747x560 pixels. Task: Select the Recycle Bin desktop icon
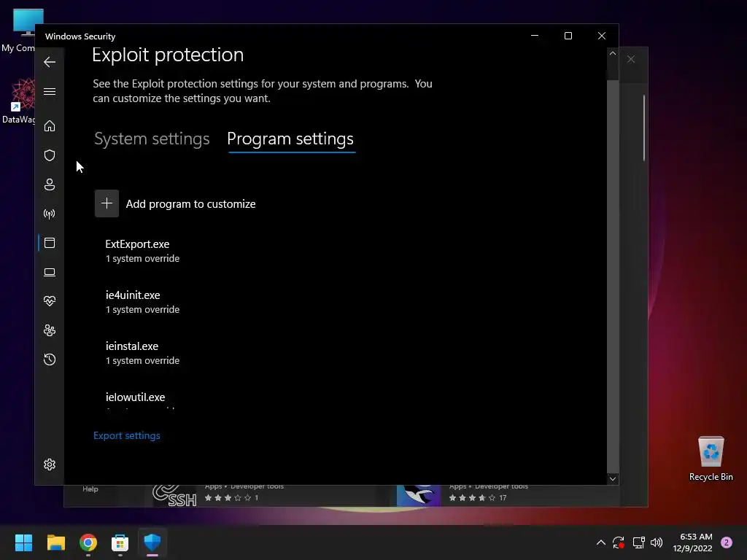(711, 459)
